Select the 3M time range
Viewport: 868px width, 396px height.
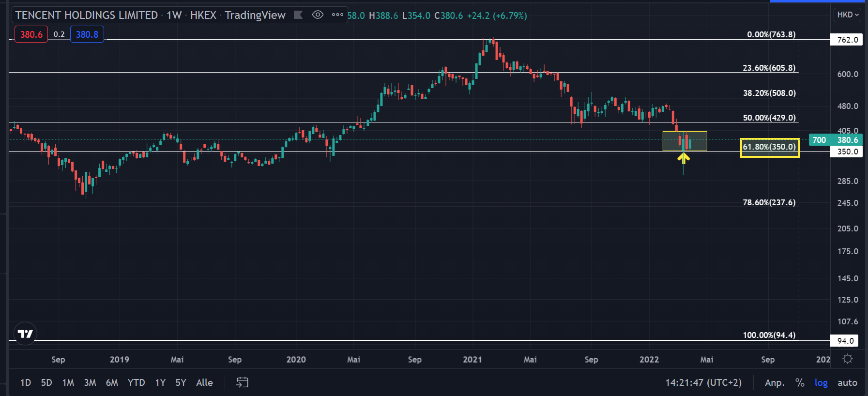point(90,382)
